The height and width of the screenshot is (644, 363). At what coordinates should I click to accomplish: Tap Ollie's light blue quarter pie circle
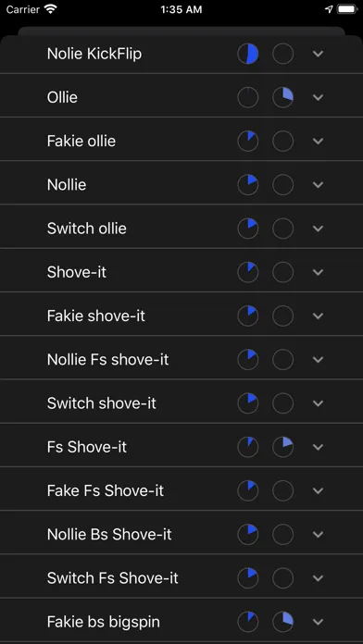[282, 97]
